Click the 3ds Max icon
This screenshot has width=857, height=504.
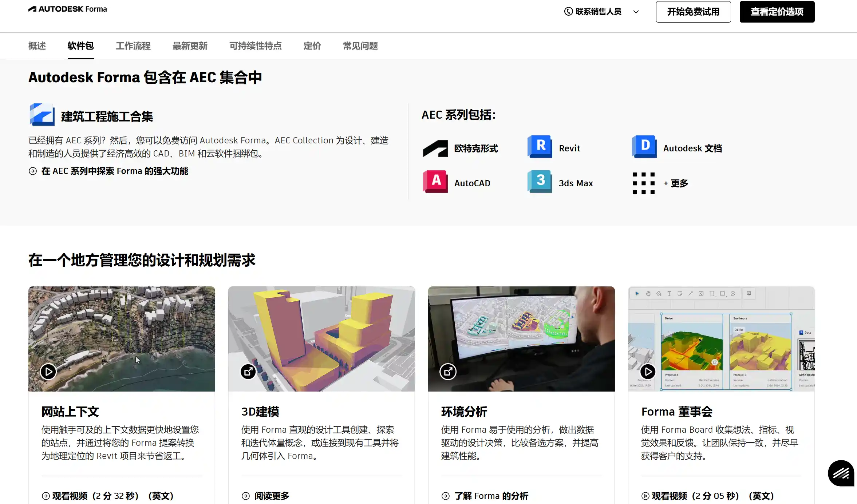(x=540, y=182)
